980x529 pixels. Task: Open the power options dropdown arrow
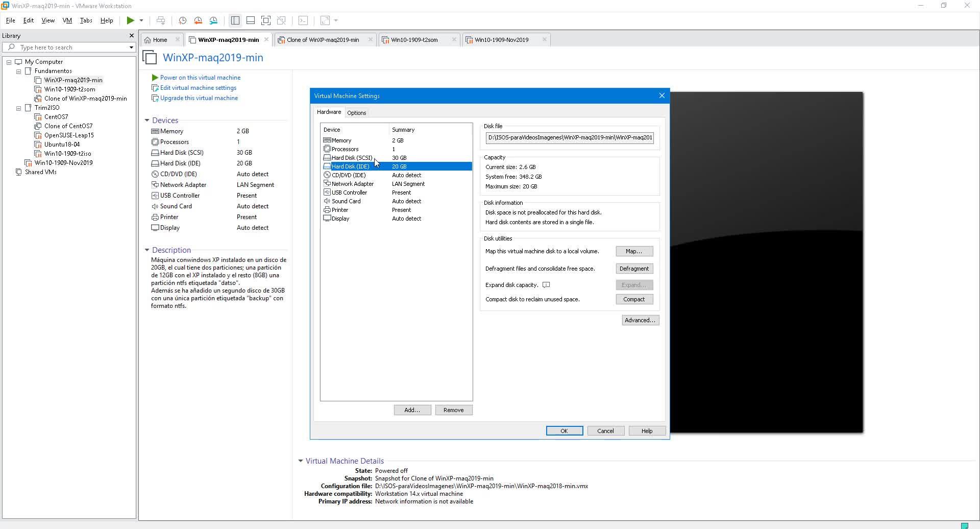tap(141, 20)
